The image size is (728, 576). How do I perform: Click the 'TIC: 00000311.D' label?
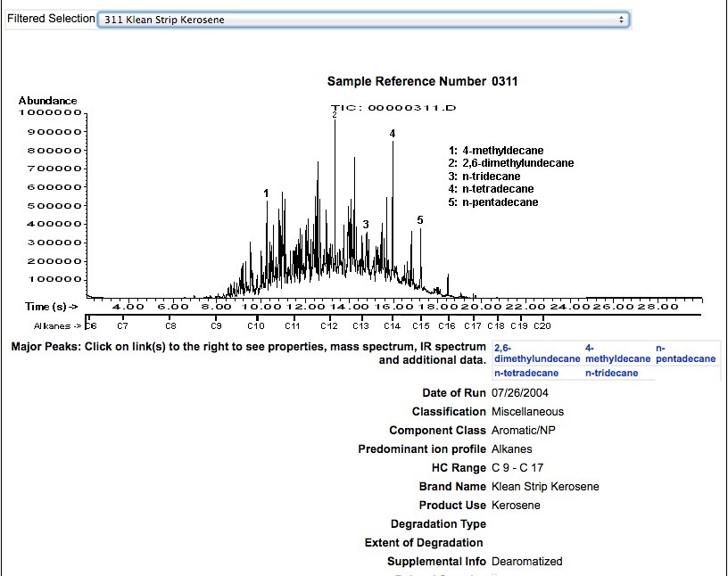pyautogui.click(x=393, y=108)
